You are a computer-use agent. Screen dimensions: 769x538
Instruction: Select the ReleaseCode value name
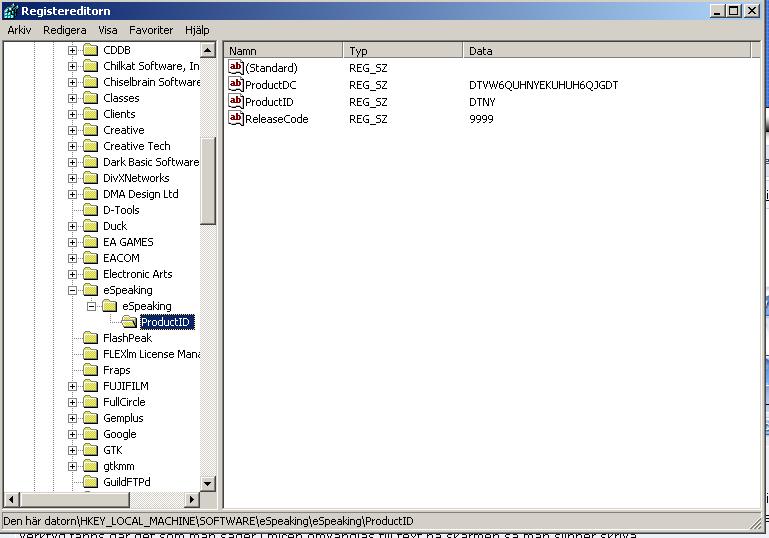pyautogui.click(x=277, y=119)
